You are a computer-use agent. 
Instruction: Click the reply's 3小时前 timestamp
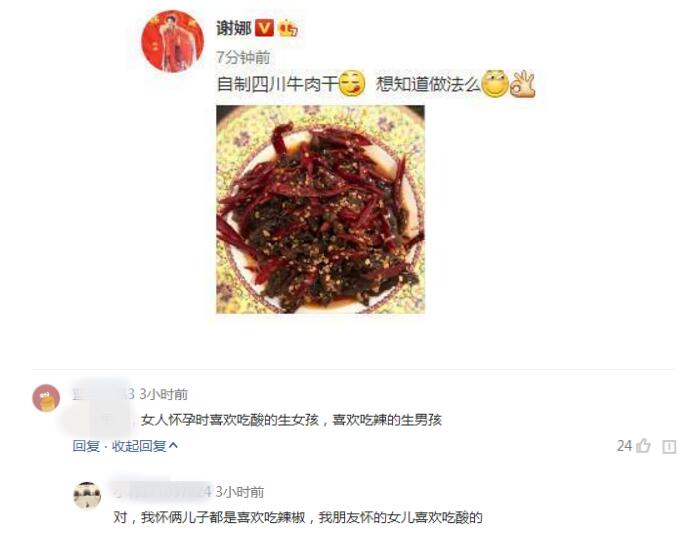[240, 492]
